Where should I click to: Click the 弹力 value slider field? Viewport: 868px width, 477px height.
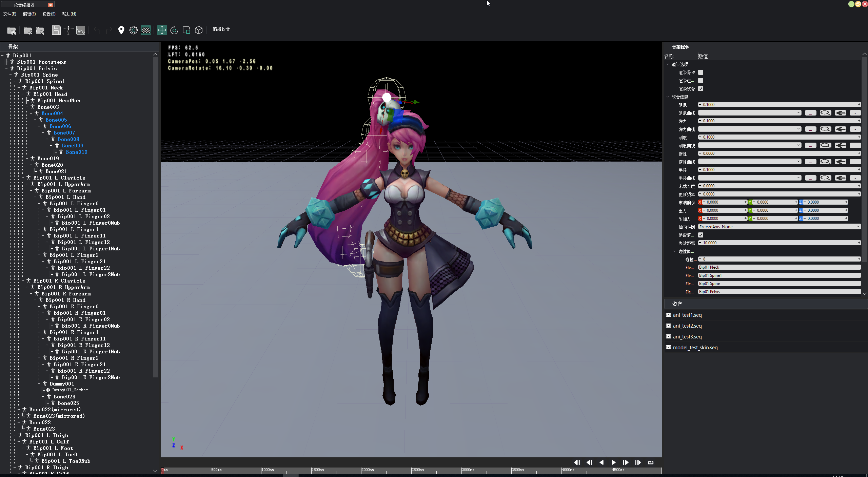pyautogui.click(x=780, y=121)
